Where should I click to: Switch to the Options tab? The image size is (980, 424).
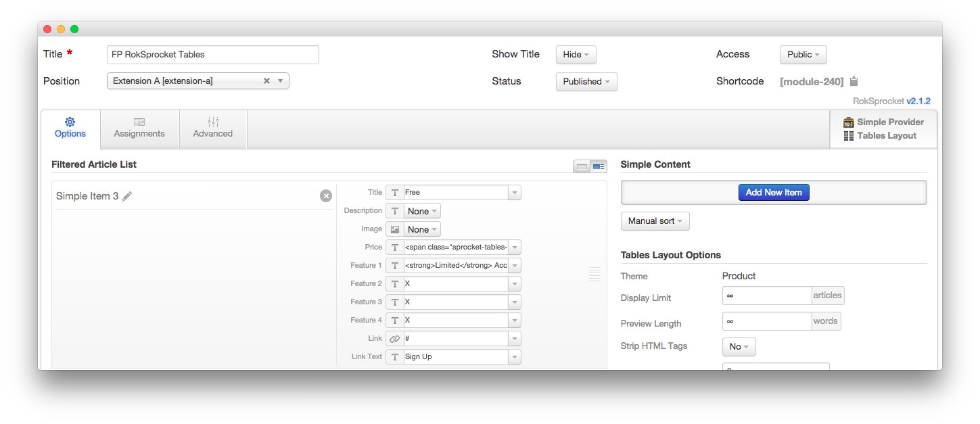(70, 128)
